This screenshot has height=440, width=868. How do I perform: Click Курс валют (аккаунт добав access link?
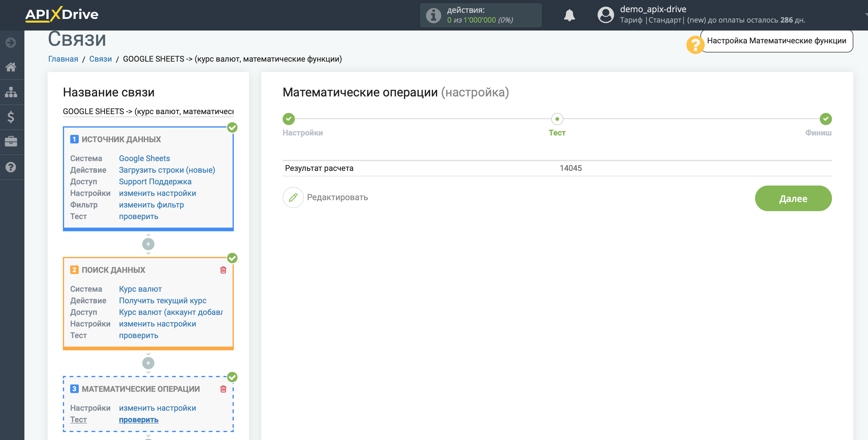coord(171,312)
